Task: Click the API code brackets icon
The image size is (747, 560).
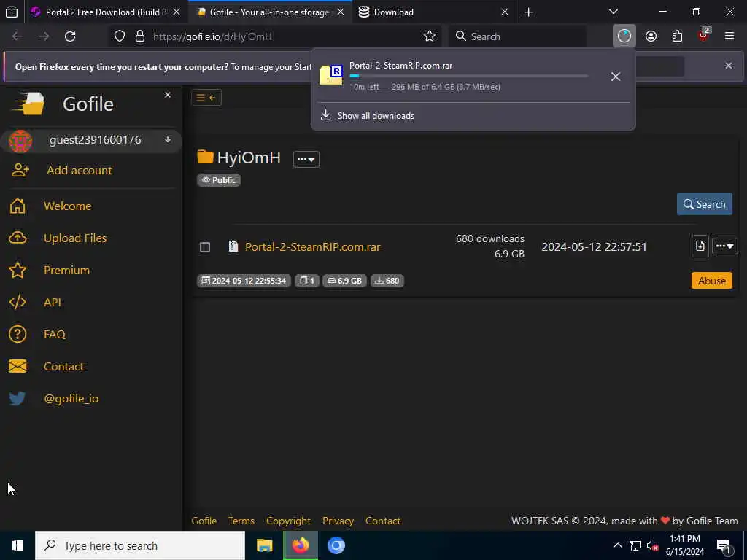Action: (18, 302)
